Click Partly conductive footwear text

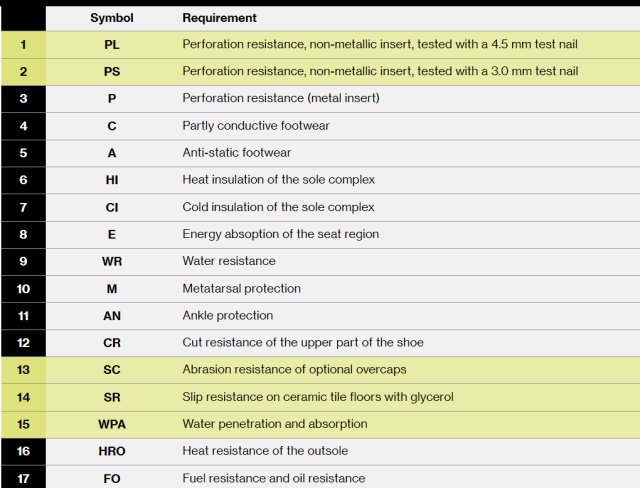click(x=256, y=126)
